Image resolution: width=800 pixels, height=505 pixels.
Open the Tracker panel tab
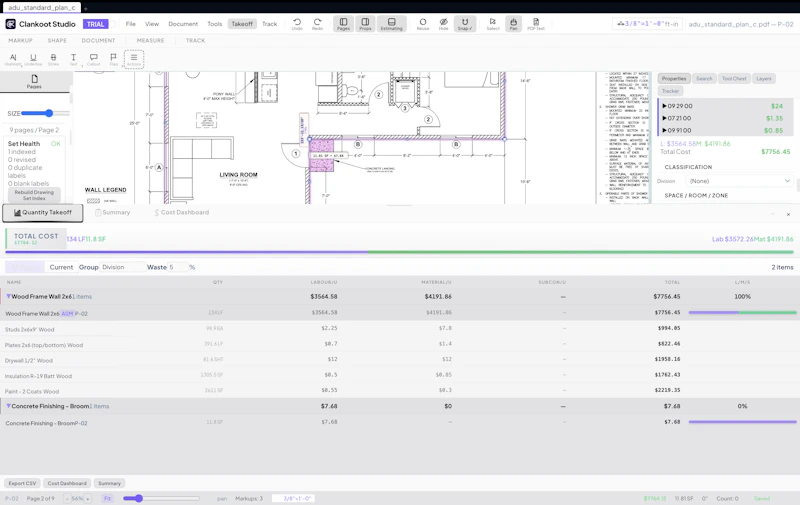click(x=670, y=91)
